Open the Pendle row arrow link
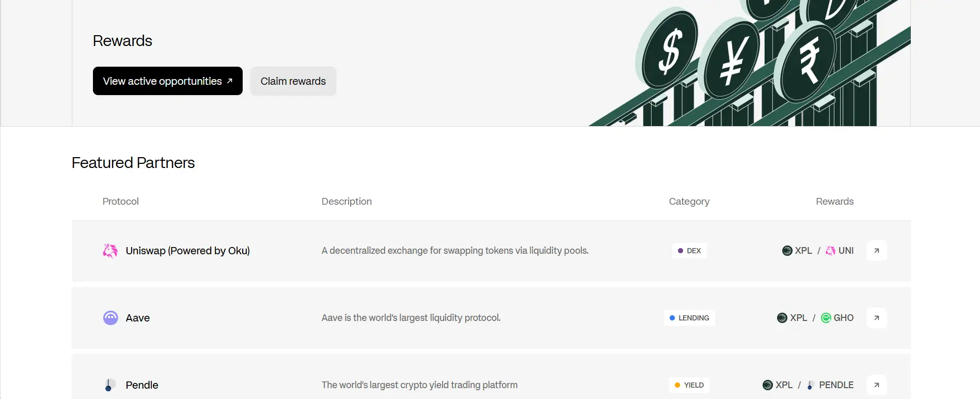Screen dimensions: 980x399 [x=876, y=385]
